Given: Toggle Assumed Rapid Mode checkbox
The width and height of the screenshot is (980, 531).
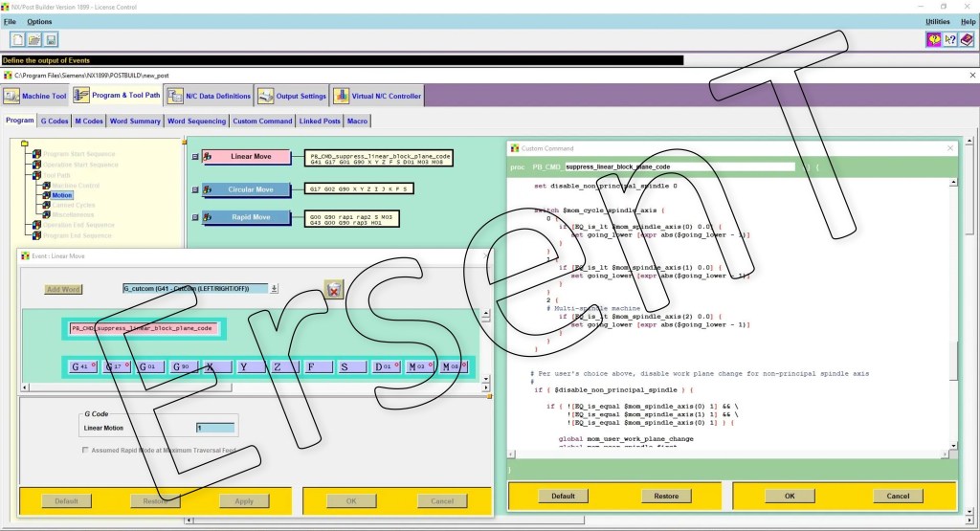Looking at the screenshot, I should pyautogui.click(x=86, y=450).
